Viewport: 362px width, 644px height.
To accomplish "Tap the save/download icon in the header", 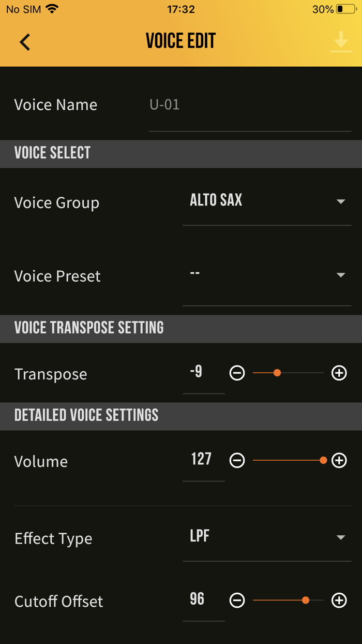I will [x=341, y=41].
